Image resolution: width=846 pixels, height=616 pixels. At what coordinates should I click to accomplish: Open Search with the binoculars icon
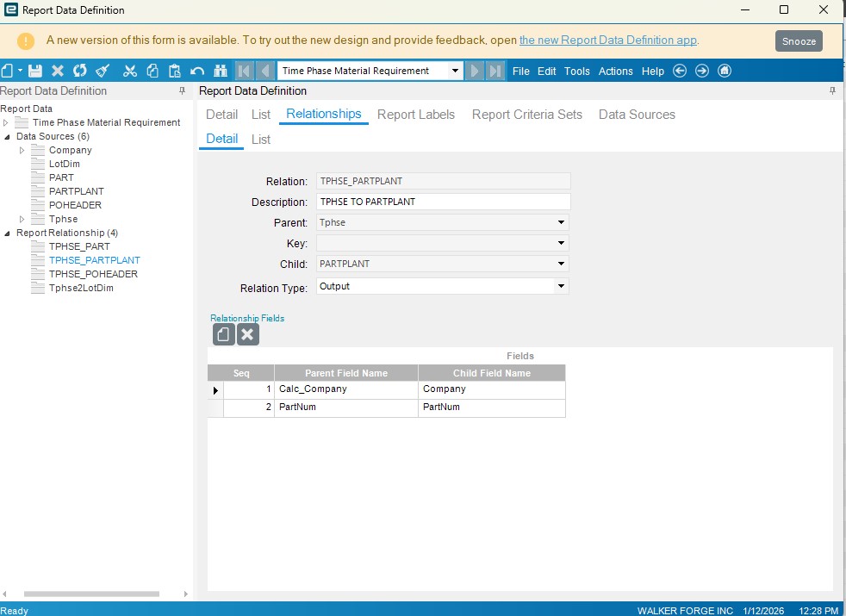point(220,71)
